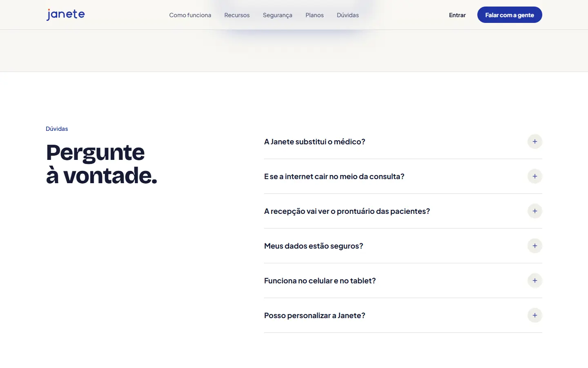Image resolution: width=588 pixels, height=368 pixels.
Task: Expand plus icon for "Posso personalizar a Janete?"
Action: tap(535, 315)
